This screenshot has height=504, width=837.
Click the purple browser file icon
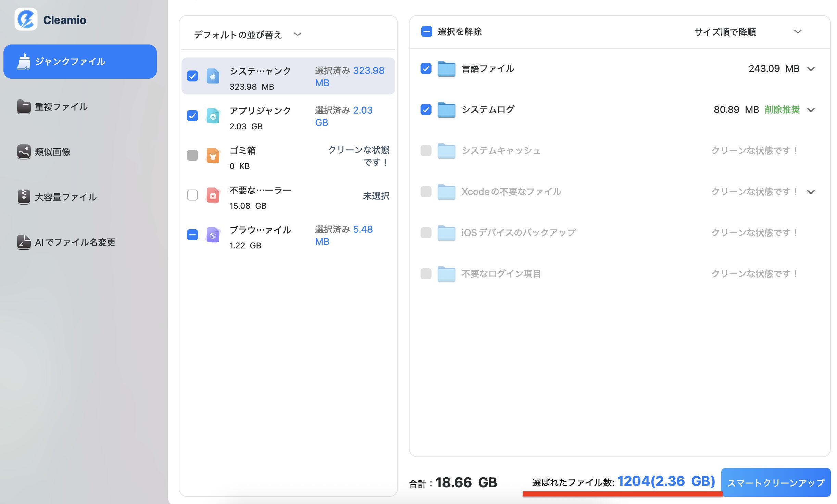pyautogui.click(x=213, y=235)
